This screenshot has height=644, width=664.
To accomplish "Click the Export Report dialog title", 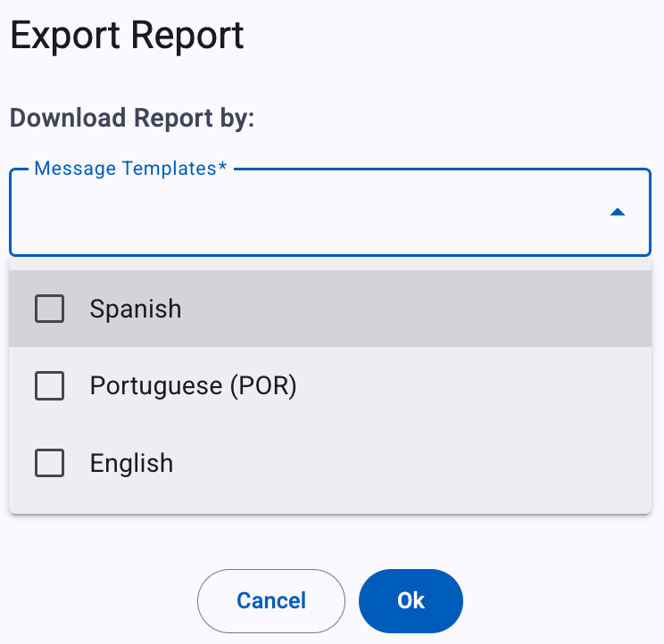I will coord(127,36).
